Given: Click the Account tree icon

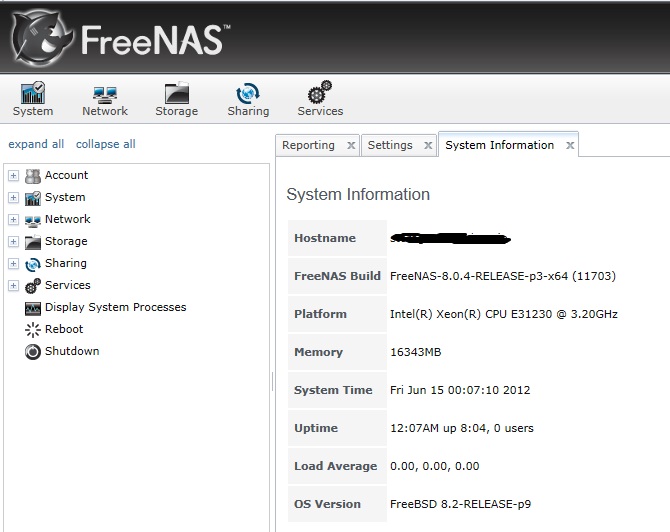Looking at the screenshot, I should (33, 176).
